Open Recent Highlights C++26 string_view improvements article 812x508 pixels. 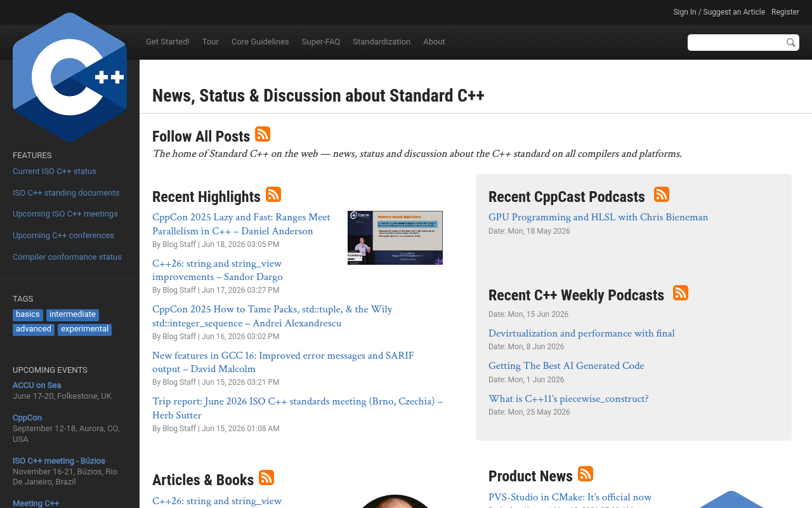218,270
